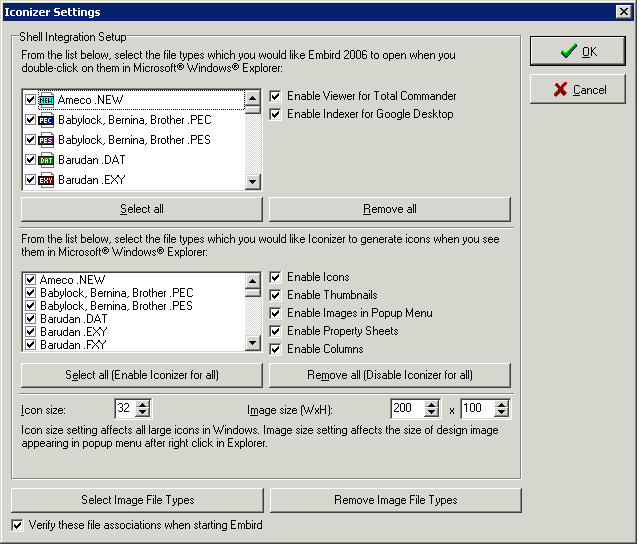This screenshot has width=640, height=544.
Task: Close the Iconizer Settings dialog
Action: pos(624,11)
